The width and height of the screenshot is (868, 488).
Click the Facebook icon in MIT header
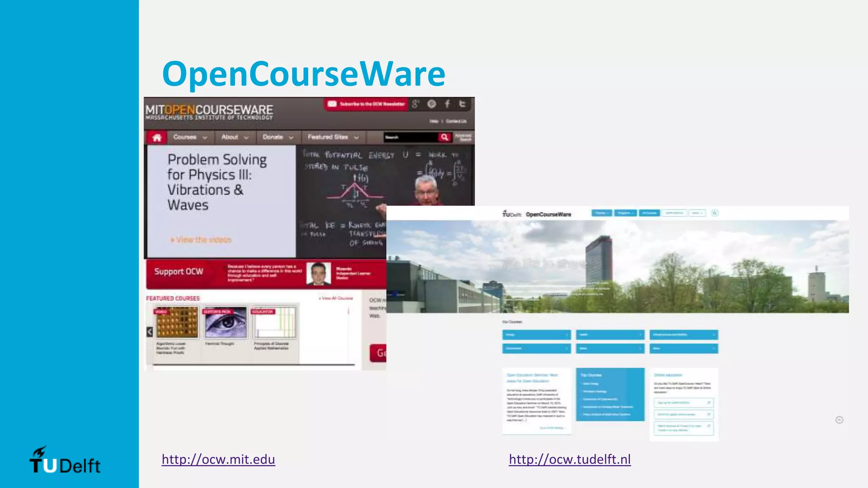coord(447,104)
